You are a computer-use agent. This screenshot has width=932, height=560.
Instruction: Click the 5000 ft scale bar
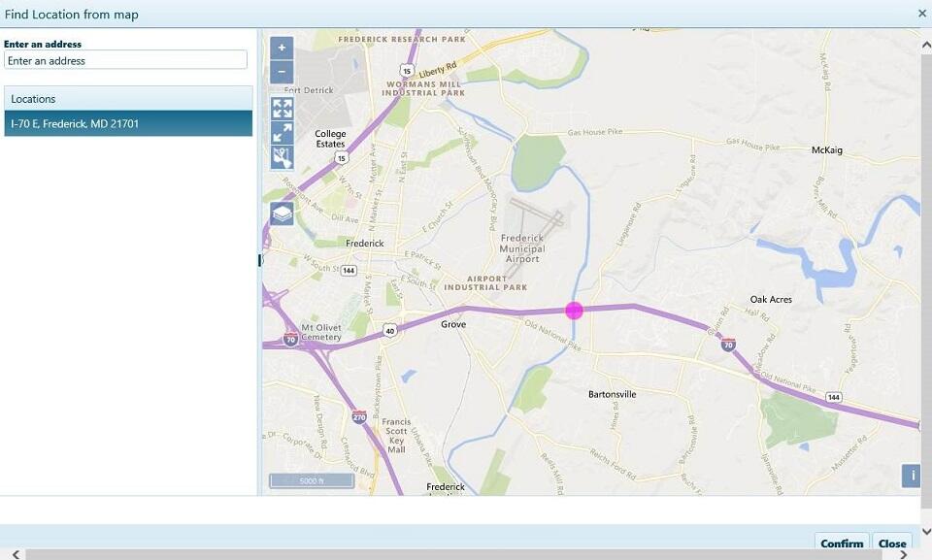click(311, 479)
